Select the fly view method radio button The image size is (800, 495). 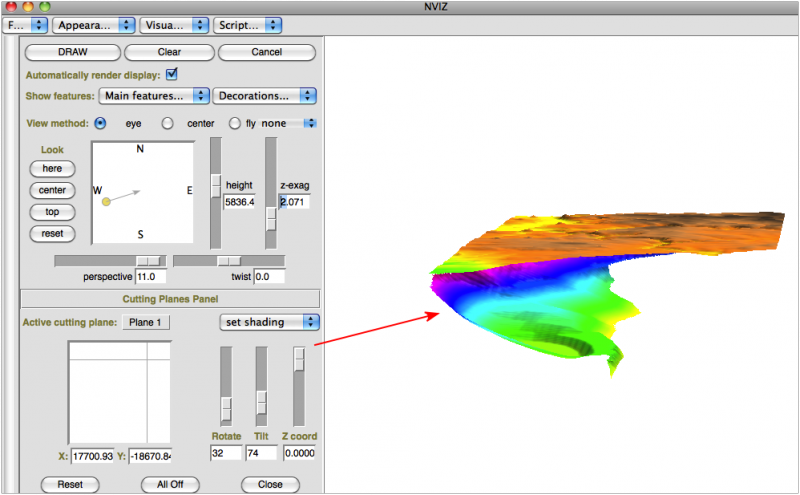235,123
